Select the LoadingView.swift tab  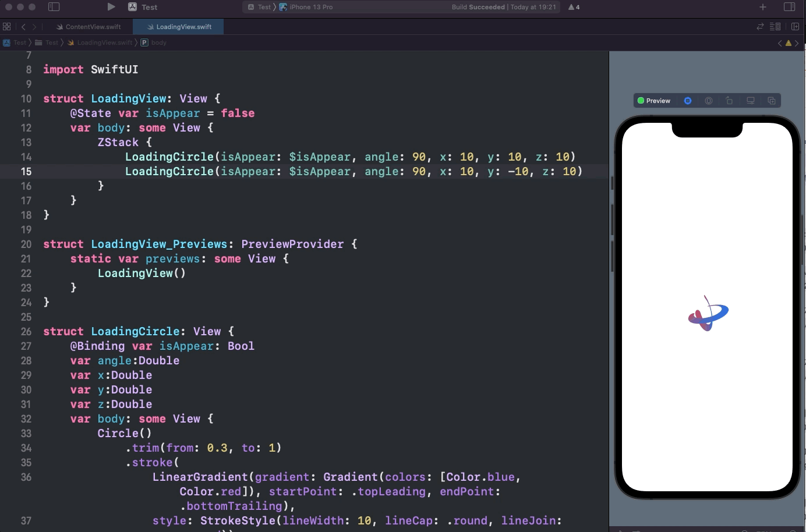coord(179,27)
